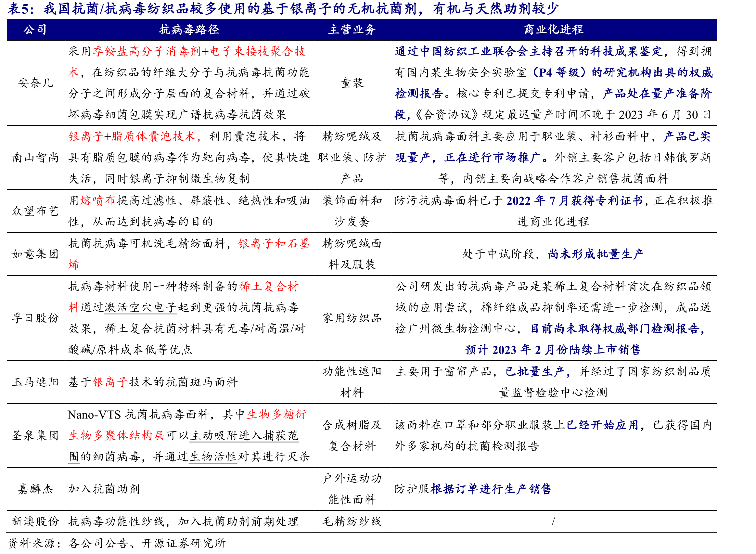Click the company name 新澳股份
The height and width of the screenshot is (554, 756).
(35, 522)
